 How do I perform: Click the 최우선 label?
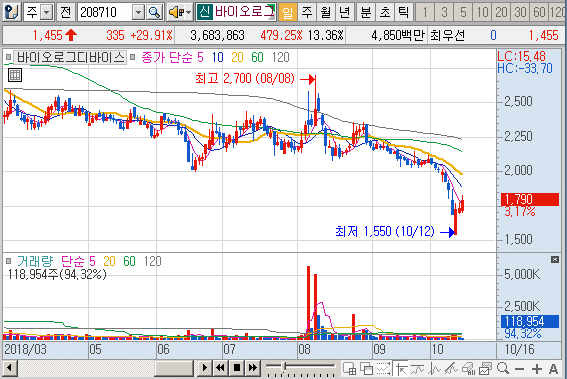pos(447,35)
